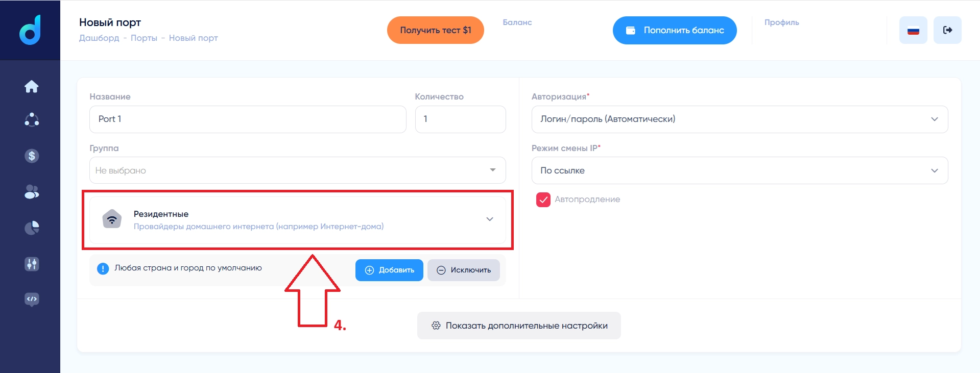Image resolution: width=980 pixels, height=373 pixels.
Task: Go to Порты breadcrumb link
Action: (x=144, y=38)
